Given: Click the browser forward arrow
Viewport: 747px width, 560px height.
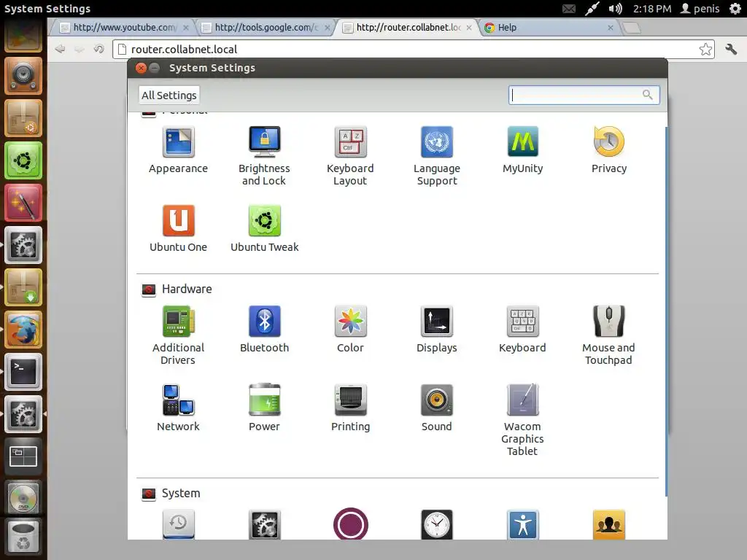Looking at the screenshot, I should (x=79, y=49).
